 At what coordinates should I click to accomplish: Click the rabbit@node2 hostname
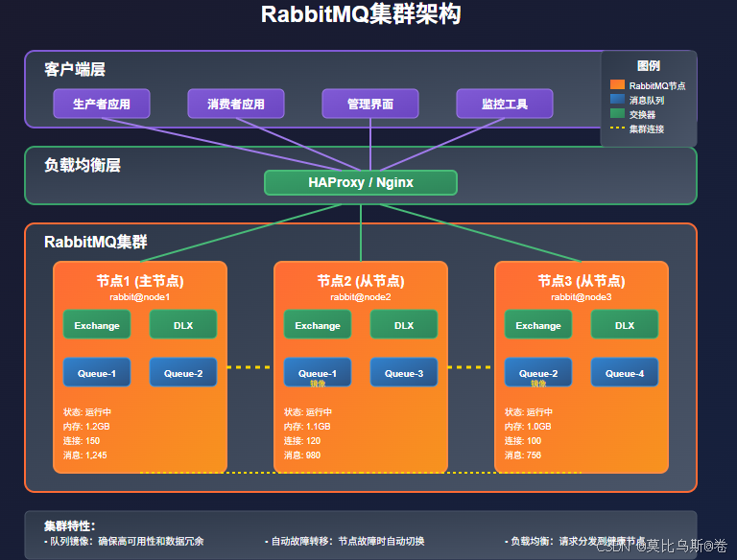pyautogui.click(x=361, y=297)
